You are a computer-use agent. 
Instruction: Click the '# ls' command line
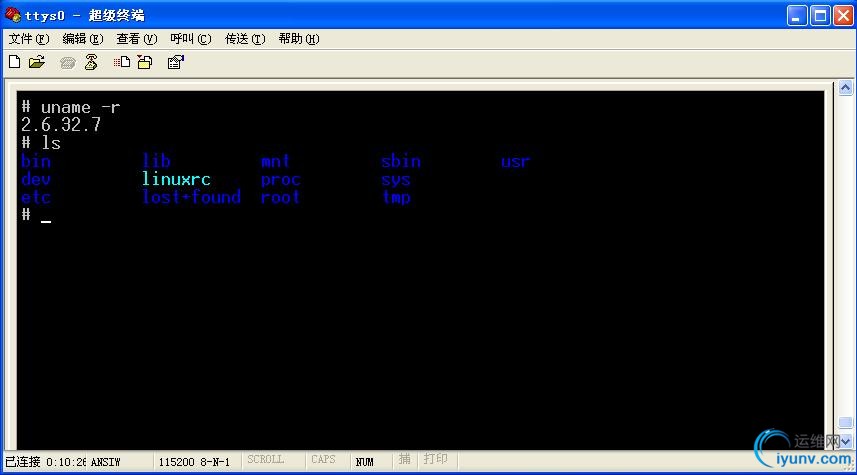(x=41, y=143)
